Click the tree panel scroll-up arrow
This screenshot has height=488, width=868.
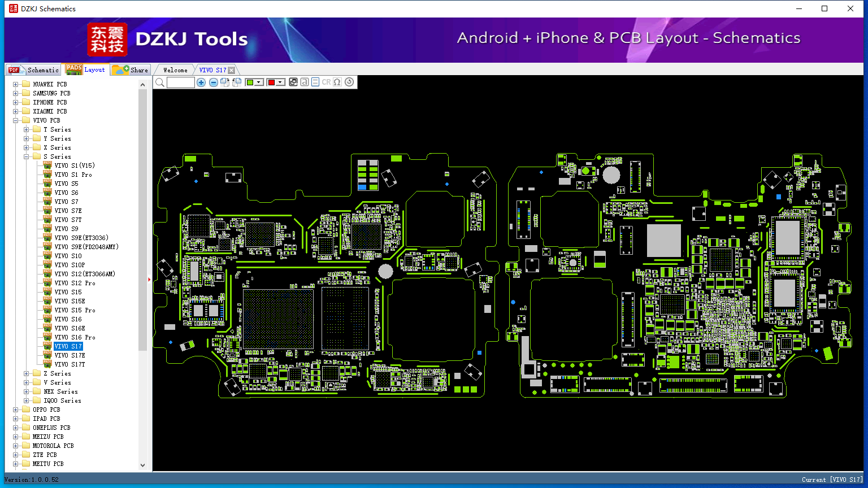pyautogui.click(x=142, y=84)
